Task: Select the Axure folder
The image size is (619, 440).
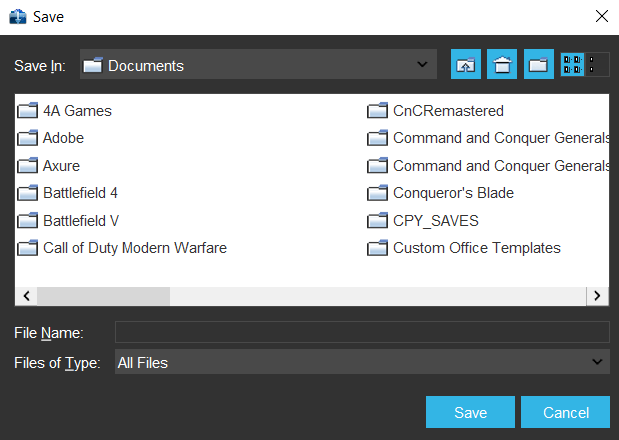Action: [x=61, y=165]
